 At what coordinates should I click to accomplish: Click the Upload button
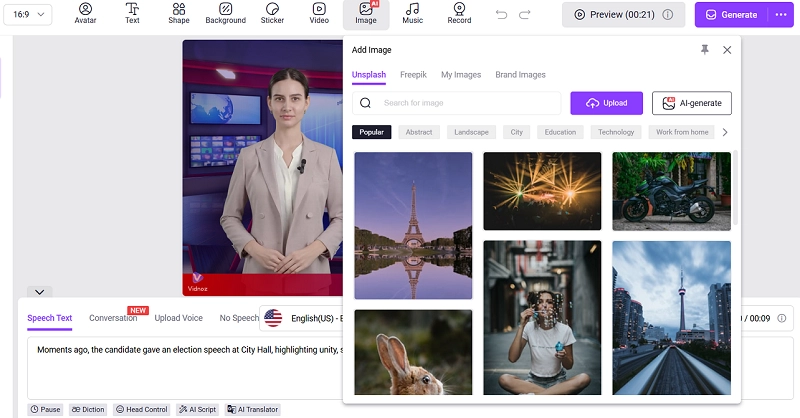coord(607,103)
